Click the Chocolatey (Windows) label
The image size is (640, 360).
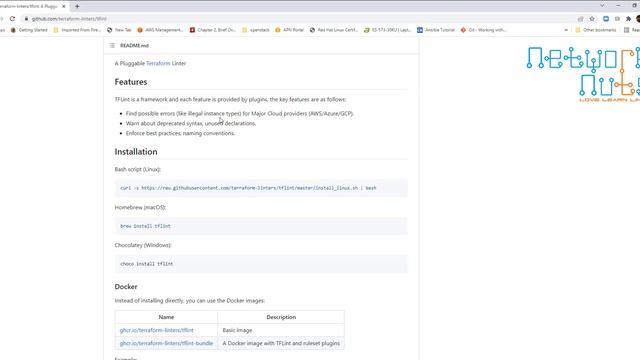pyautogui.click(x=143, y=245)
